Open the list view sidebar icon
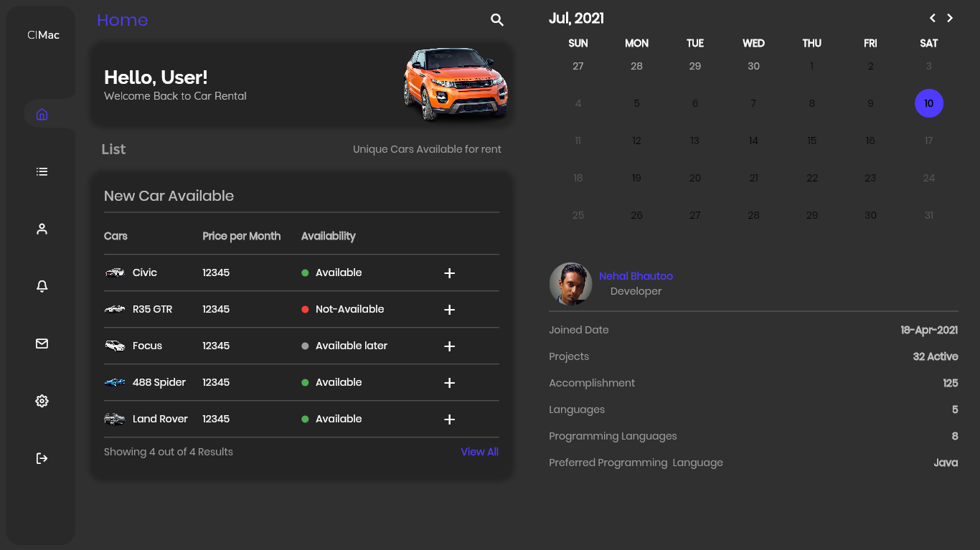 [x=42, y=171]
